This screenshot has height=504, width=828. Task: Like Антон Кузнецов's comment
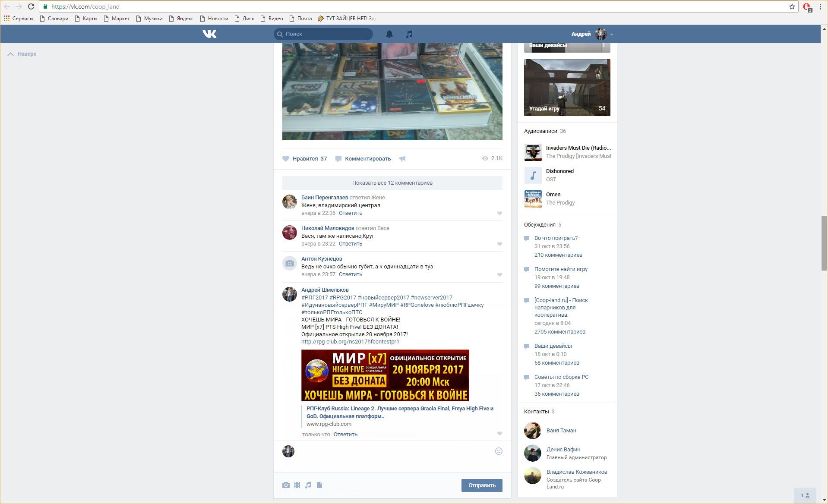point(499,274)
